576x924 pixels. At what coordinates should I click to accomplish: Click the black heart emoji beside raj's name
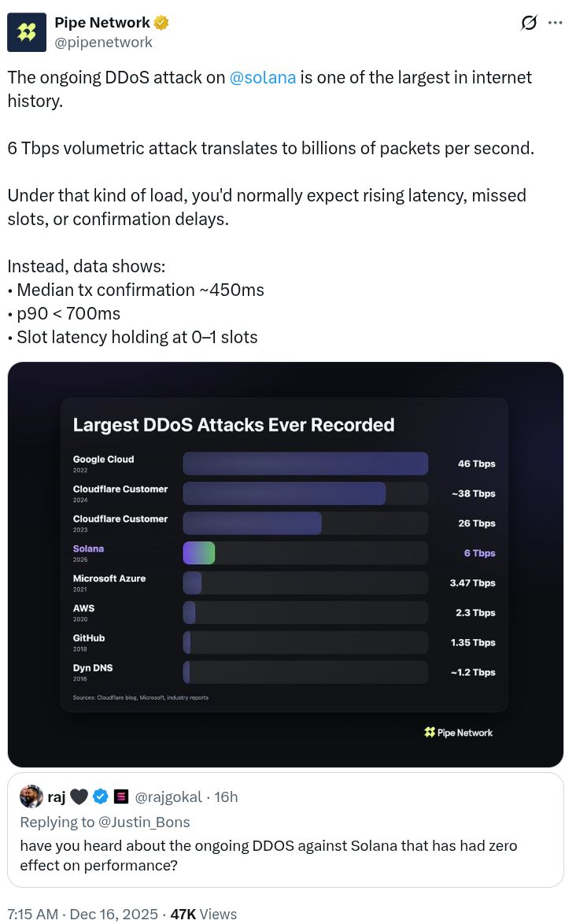pos(79,796)
